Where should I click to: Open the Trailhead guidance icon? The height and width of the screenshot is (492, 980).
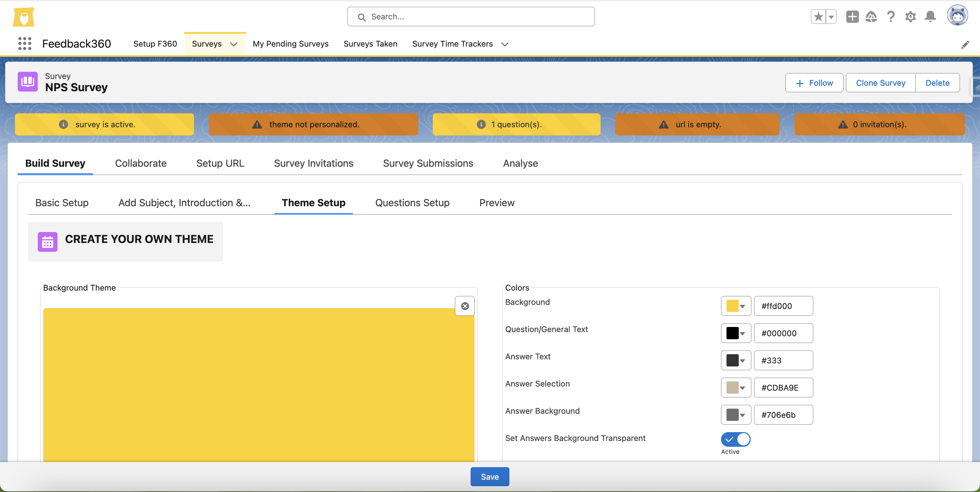[871, 17]
